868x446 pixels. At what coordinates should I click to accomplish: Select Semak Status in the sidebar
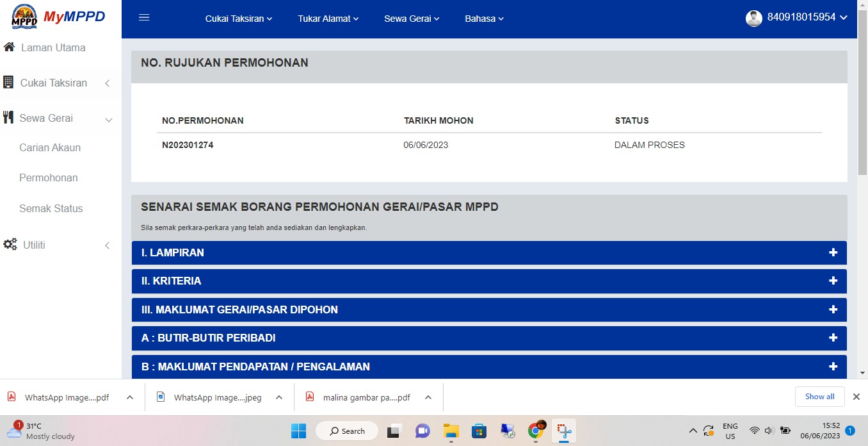[x=51, y=208]
